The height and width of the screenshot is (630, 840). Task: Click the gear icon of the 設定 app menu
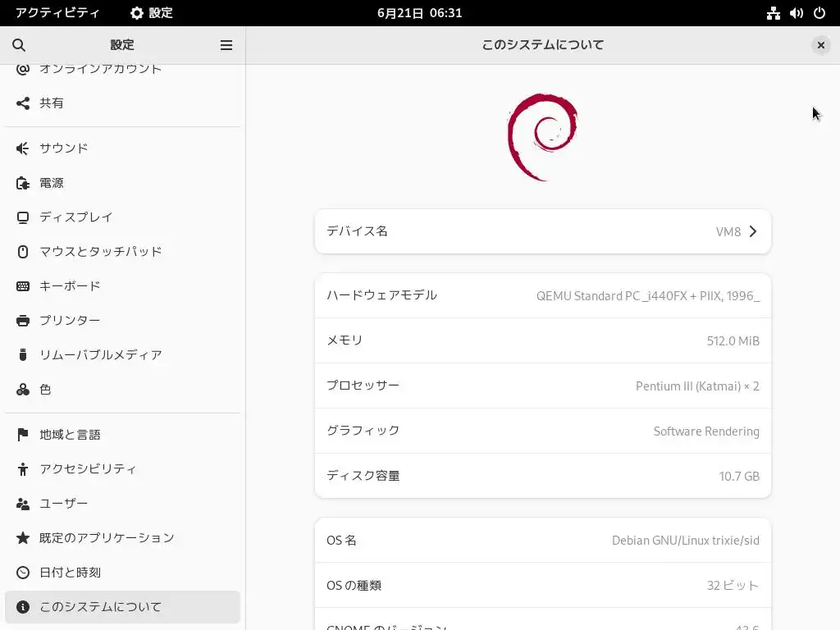point(137,13)
